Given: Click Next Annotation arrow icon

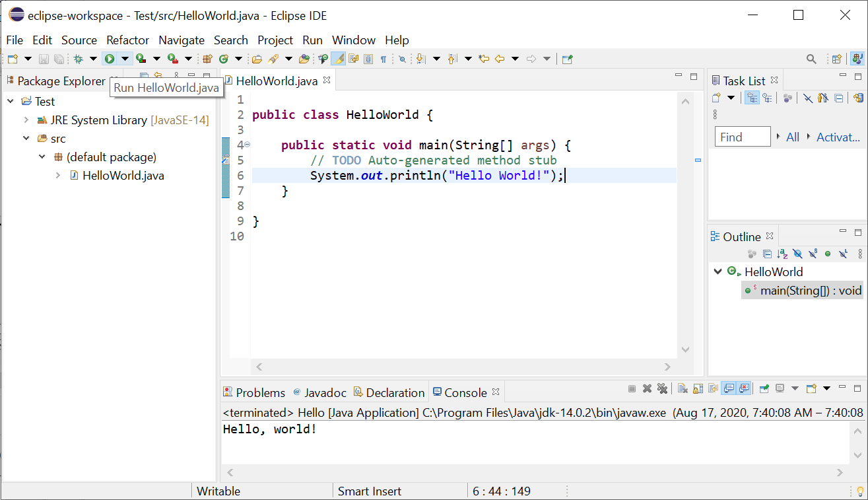Looking at the screenshot, I should 420,59.
